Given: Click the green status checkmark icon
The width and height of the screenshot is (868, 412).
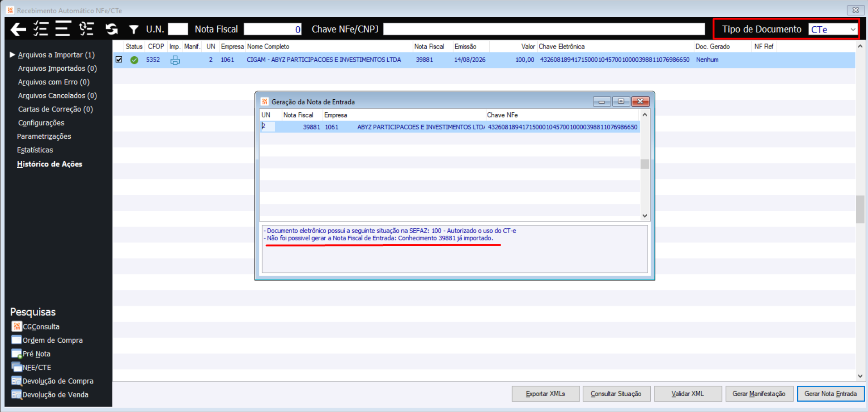Looking at the screenshot, I should point(134,60).
